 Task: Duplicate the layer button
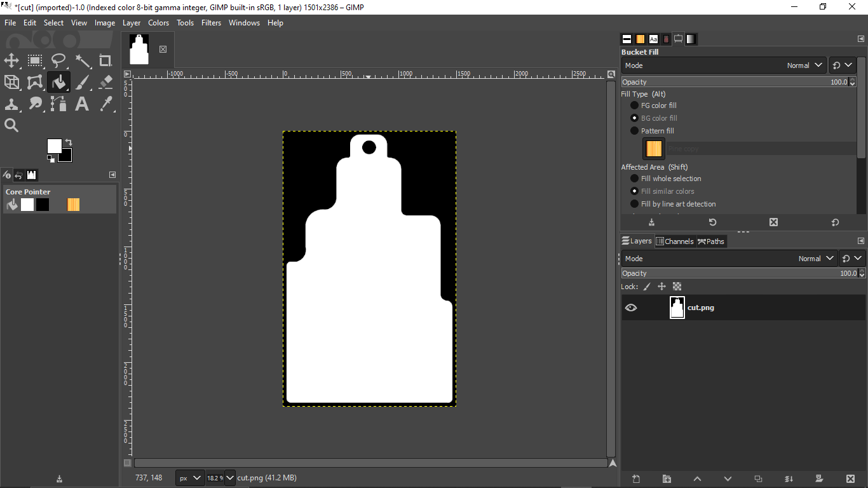pos(758,478)
